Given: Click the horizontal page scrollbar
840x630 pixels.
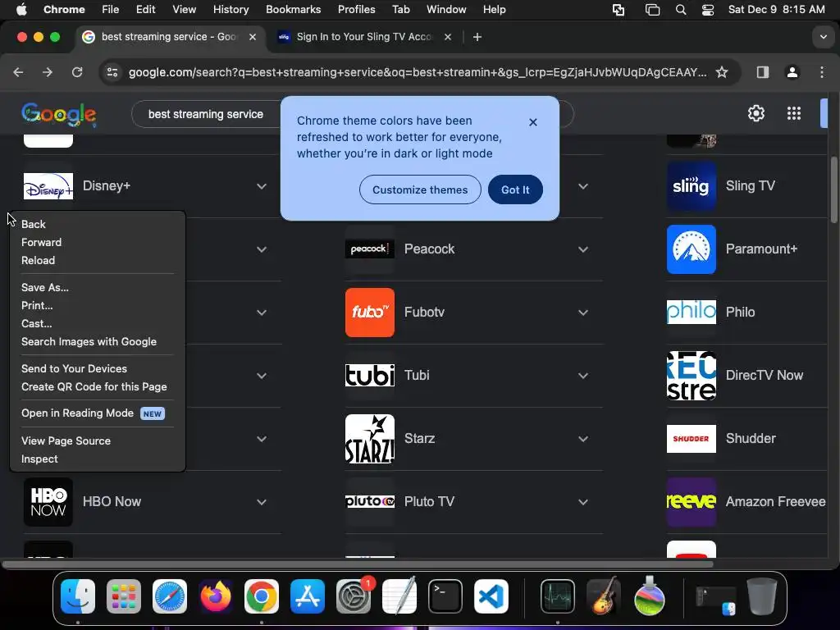Looking at the screenshot, I should 358,564.
